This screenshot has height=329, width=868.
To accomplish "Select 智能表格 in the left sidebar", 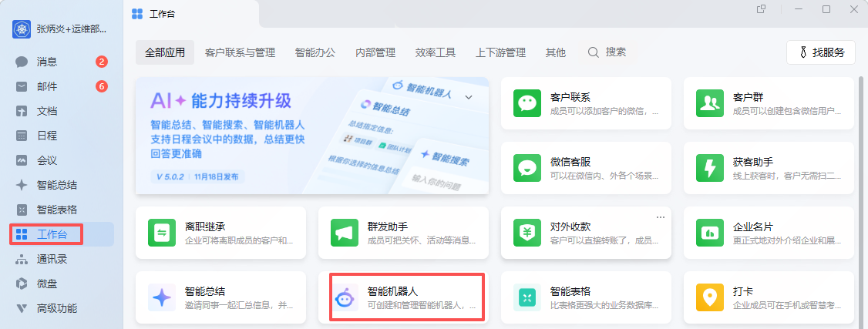I will point(62,210).
